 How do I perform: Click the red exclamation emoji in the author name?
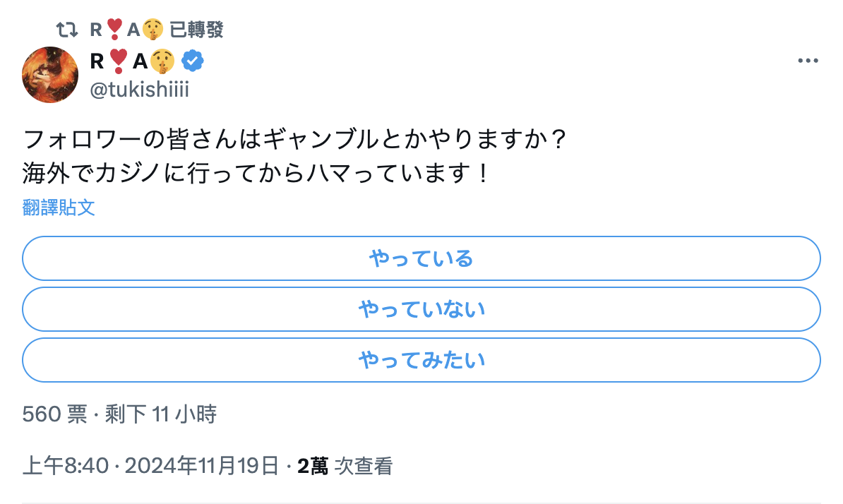[x=118, y=62]
